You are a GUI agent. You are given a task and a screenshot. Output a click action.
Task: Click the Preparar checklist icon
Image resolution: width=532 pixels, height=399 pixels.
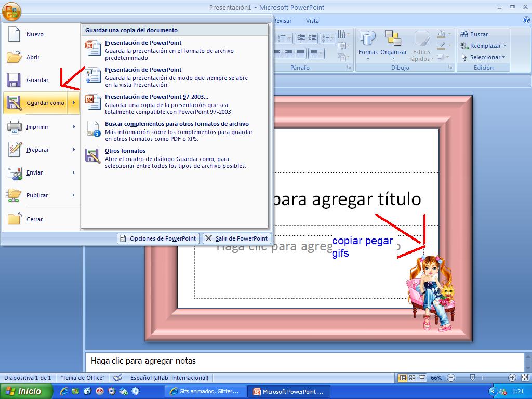[15, 150]
